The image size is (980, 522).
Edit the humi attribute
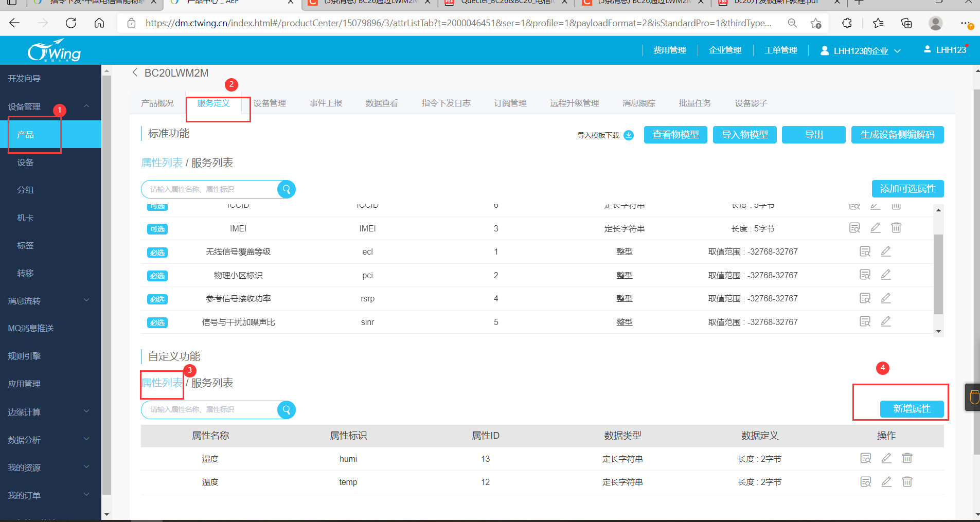click(x=886, y=458)
